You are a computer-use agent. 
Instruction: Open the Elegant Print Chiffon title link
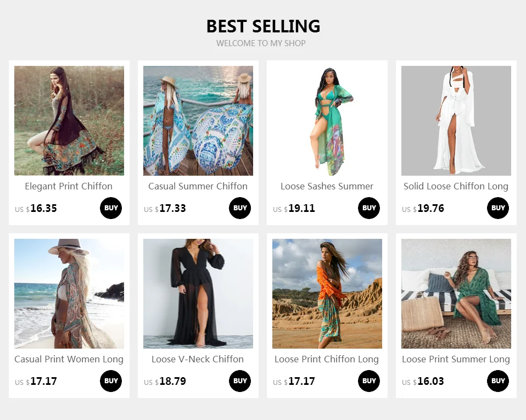(69, 187)
